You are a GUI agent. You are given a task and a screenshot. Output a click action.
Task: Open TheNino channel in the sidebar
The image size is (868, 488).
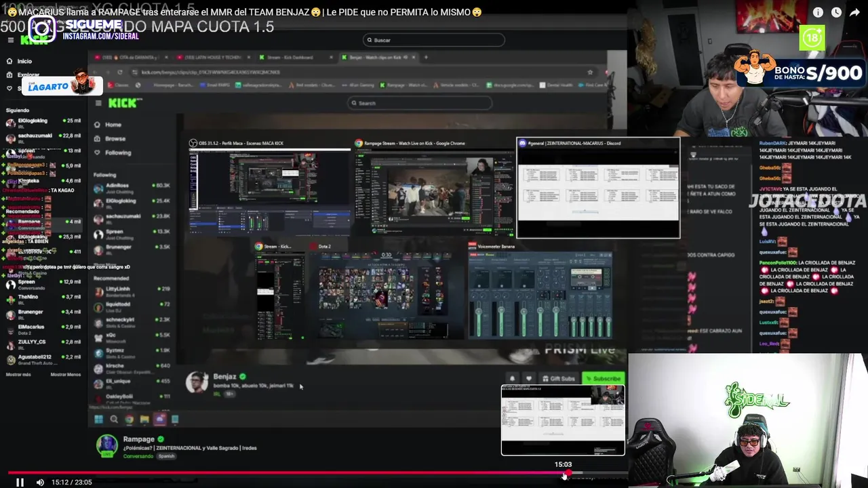[x=43, y=299]
